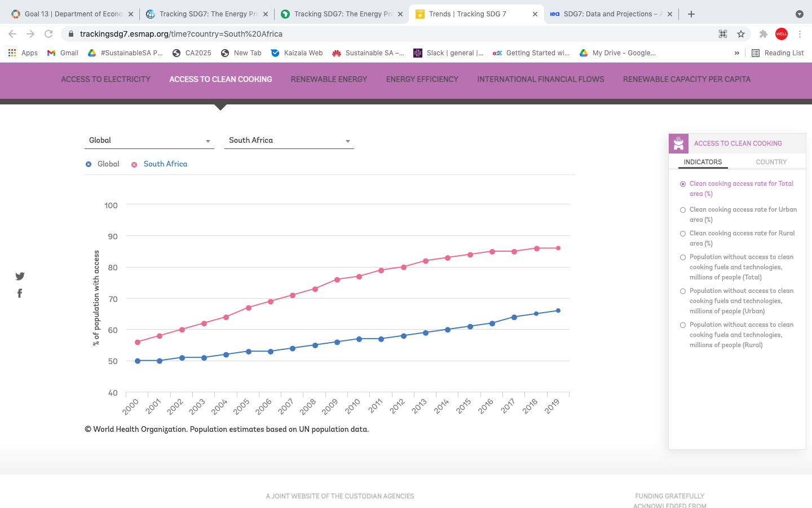Click the clean cooking stove icon
812x508 pixels.
pos(678,143)
